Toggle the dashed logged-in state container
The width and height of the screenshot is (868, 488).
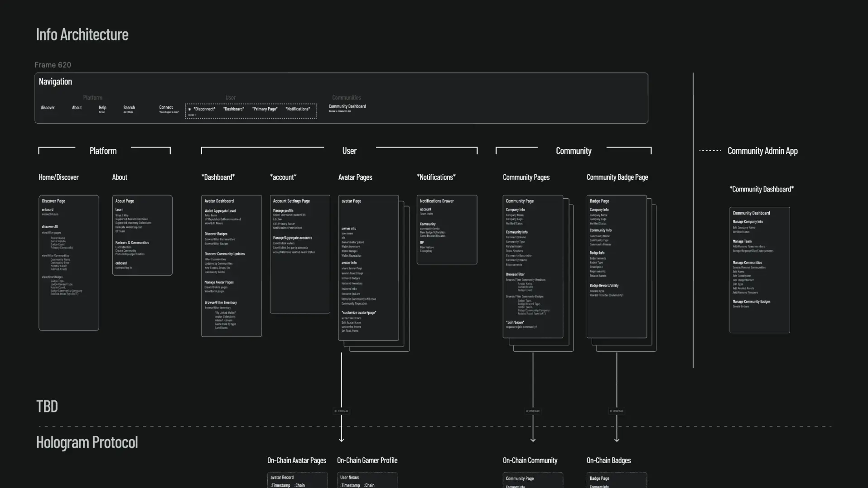[251, 110]
